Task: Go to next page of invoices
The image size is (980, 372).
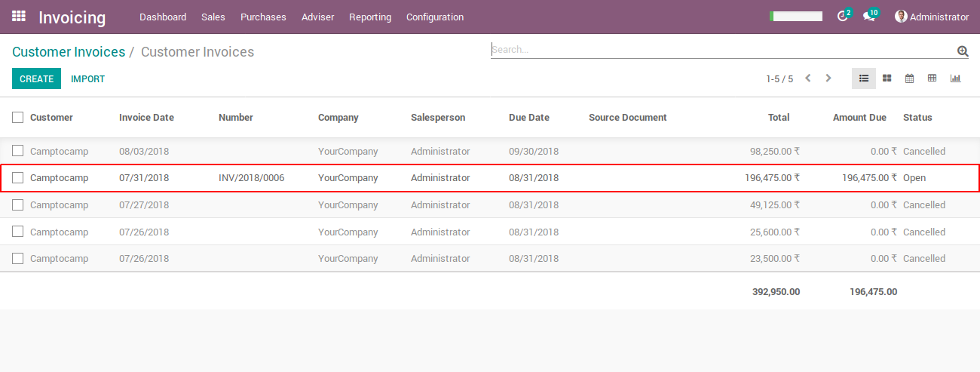Action: tap(828, 78)
